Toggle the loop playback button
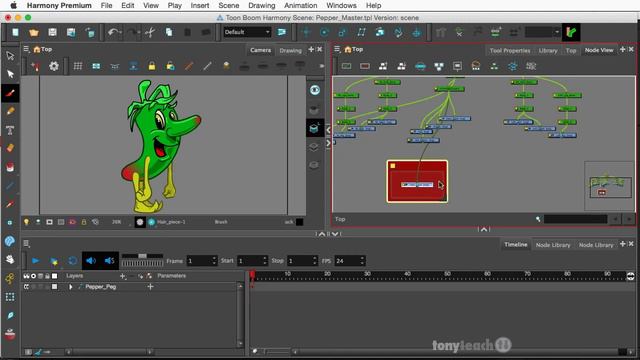Screen dimensions: 640x360 coord(72,260)
